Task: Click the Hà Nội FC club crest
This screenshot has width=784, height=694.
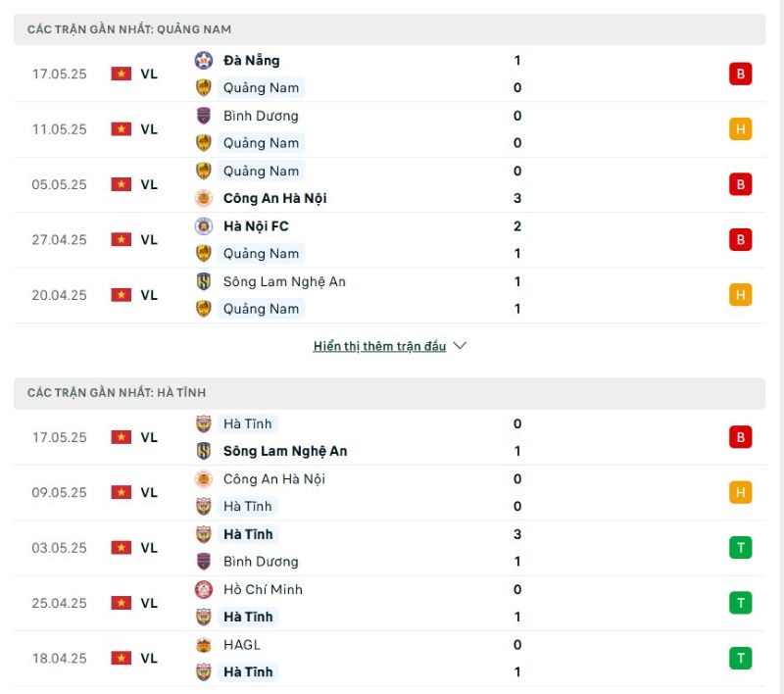Action: pos(204,226)
